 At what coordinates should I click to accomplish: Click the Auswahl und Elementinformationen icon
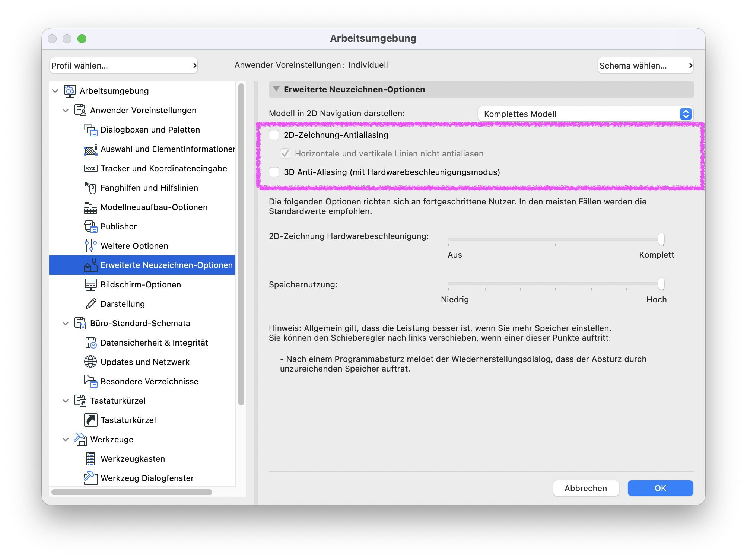coord(90,149)
